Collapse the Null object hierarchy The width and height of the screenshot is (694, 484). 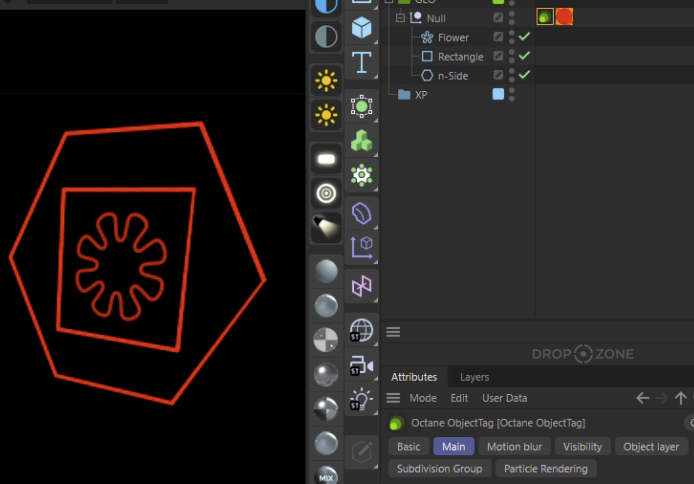point(400,18)
